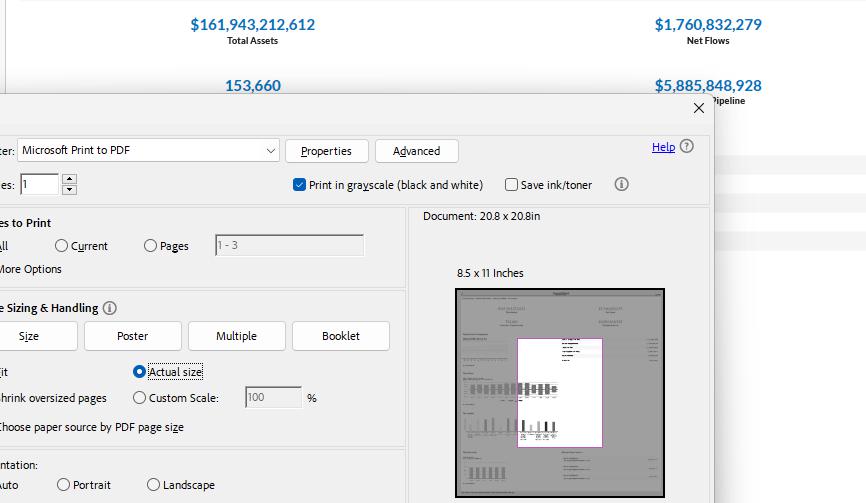Click the Help question mark icon
Viewport: 866px width, 503px height.
pyautogui.click(x=686, y=147)
